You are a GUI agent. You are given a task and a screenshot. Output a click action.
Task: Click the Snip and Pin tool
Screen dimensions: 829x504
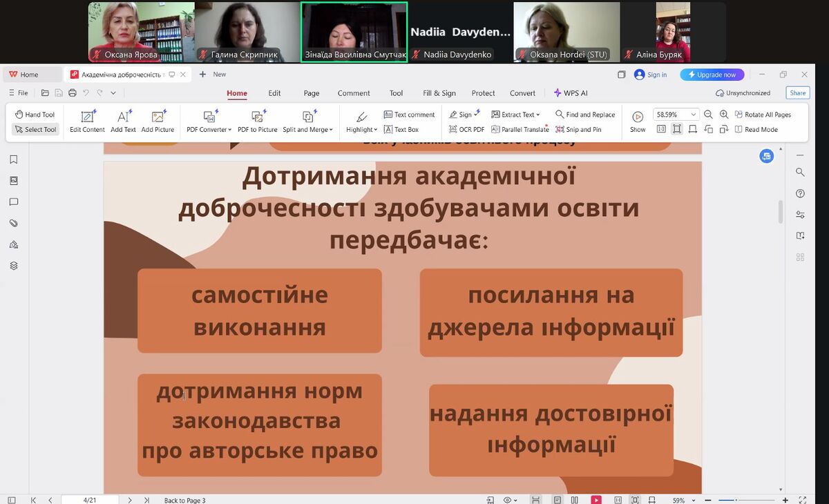(x=578, y=129)
